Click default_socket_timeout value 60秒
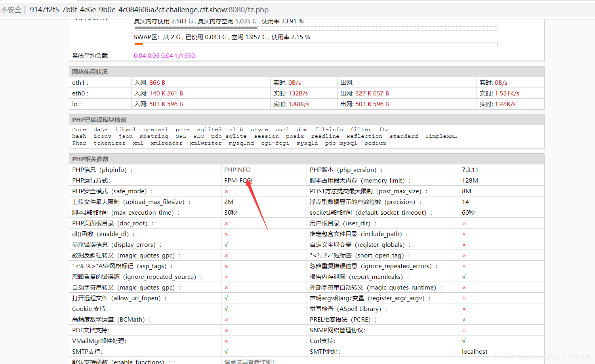Screen dimensions: 595x364 click(x=468, y=212)
